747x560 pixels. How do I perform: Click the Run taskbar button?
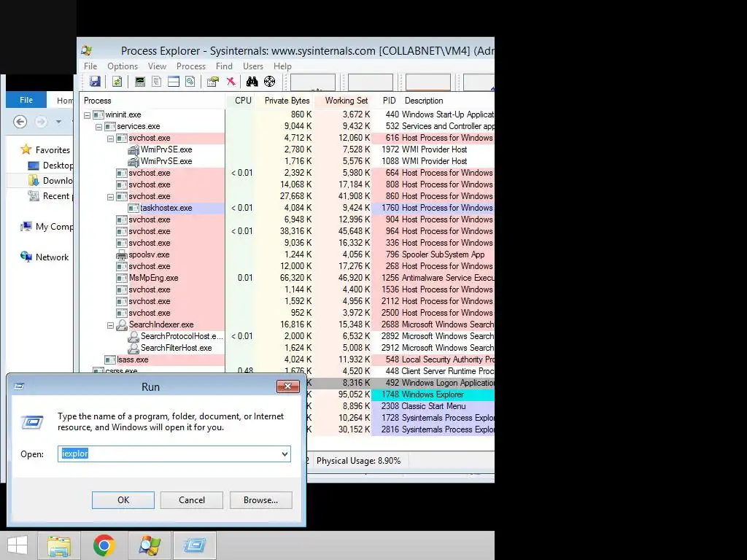195,545
